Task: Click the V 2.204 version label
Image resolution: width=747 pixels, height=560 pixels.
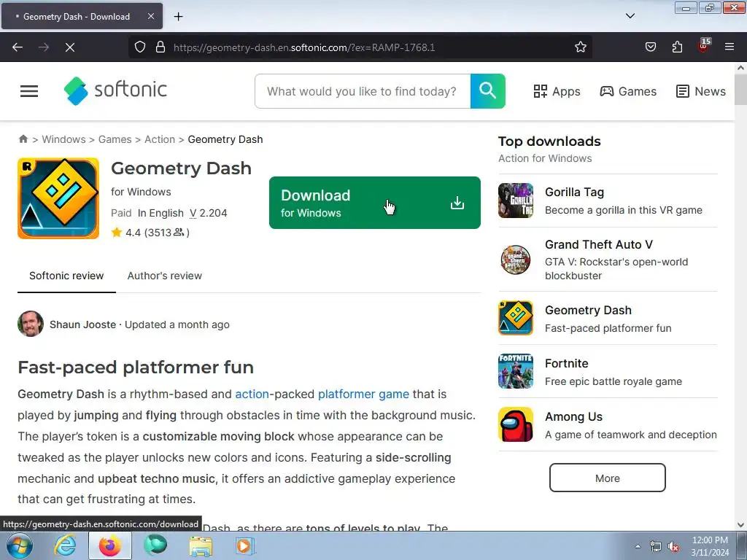Action: (x=208, y=213)
